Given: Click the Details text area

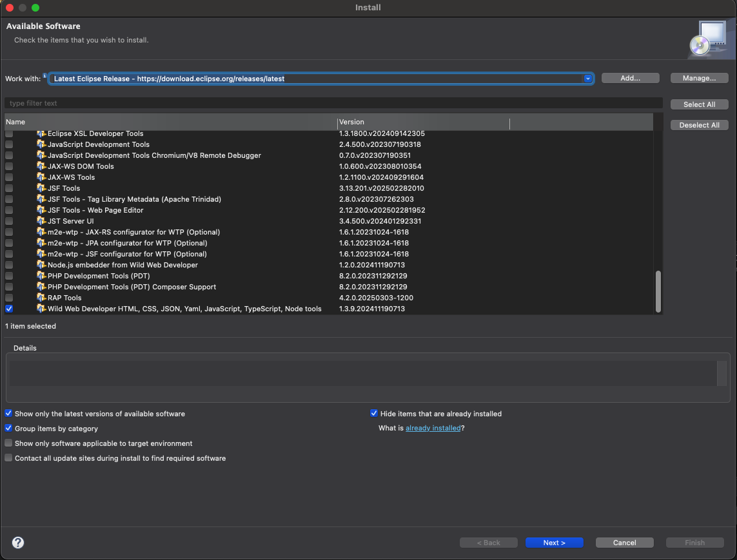Looking at the screenshot, I should click(x=363, y=374).
